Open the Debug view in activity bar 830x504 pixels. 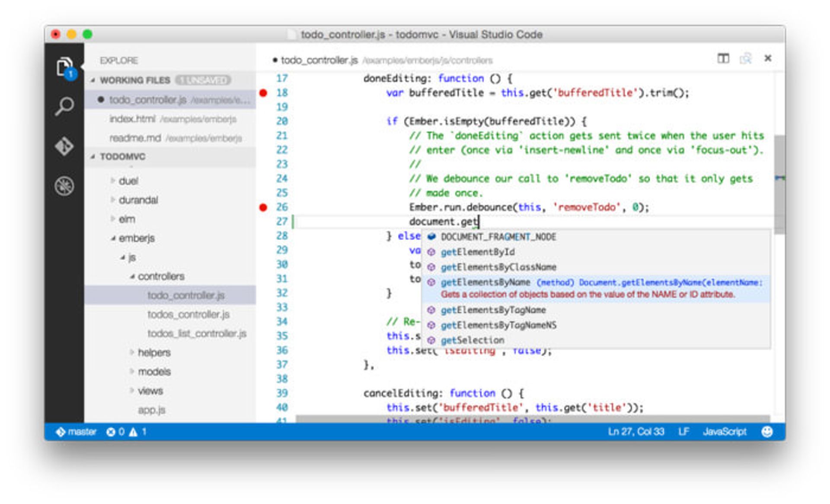pyautogui.click(x=64, y=186)
